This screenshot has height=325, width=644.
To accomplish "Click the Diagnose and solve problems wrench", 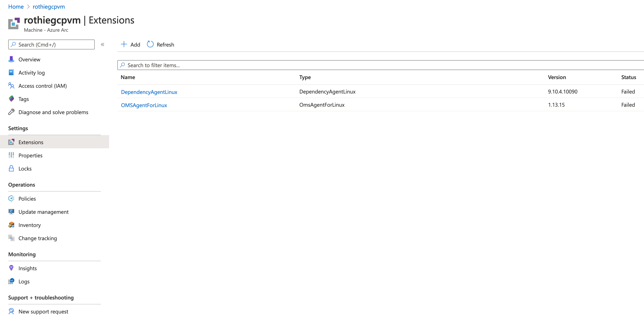I will 11,112.
